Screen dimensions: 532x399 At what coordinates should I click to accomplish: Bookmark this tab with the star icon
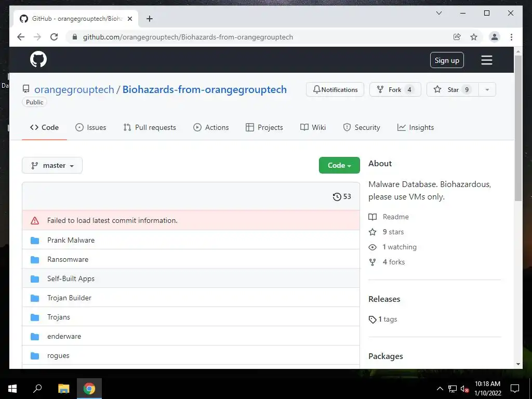click(x=474, y=37)
